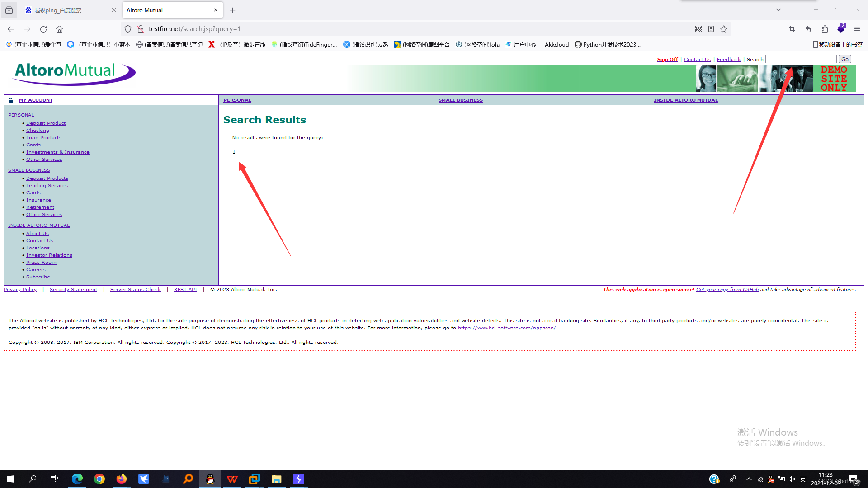Reload the current page
The height and width of the screenshot is (488, 868).
pos(43,29)
